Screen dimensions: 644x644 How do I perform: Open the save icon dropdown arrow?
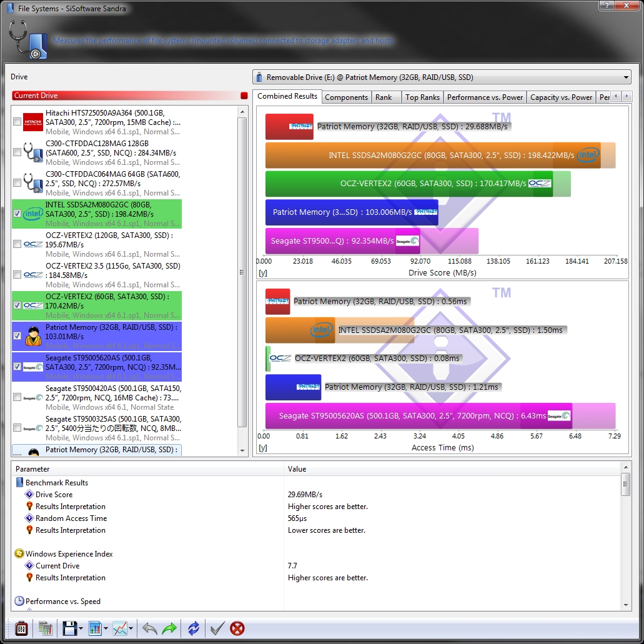tap(81, 628)
